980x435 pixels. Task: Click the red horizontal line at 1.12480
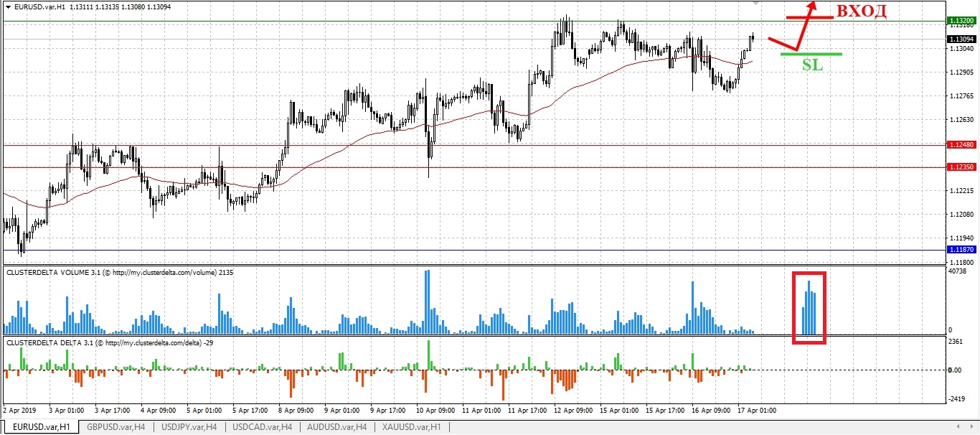click(473, 145)
